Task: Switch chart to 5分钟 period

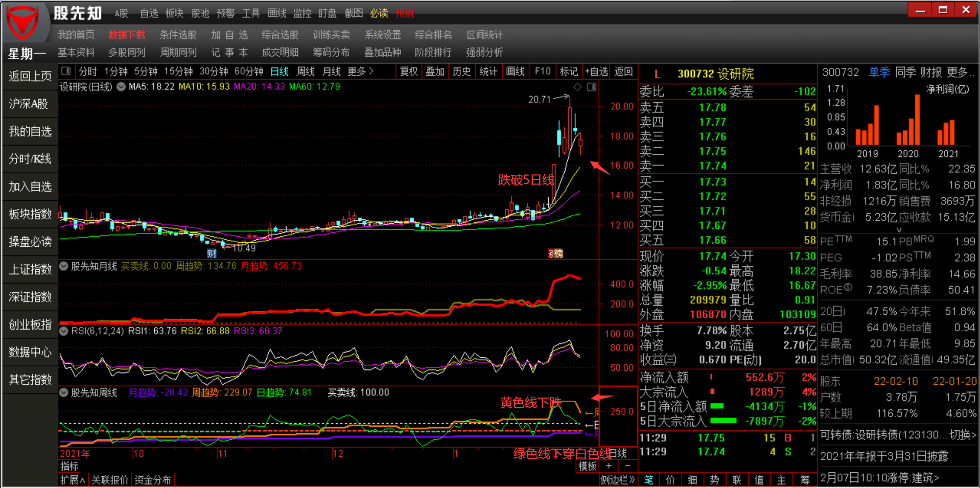Action: [x=146, y=72]
